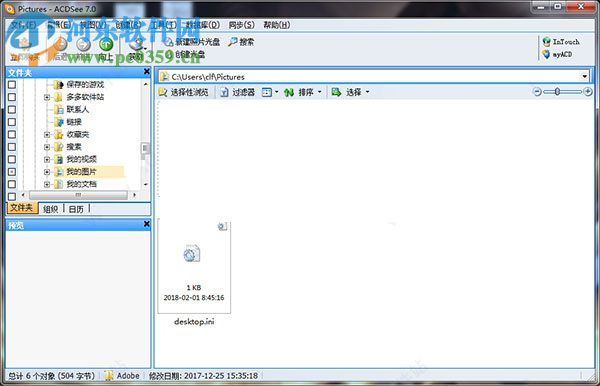Open the InTouch toolbar icon
This screenshot has height=386, width=600.
tap(561, 41)
